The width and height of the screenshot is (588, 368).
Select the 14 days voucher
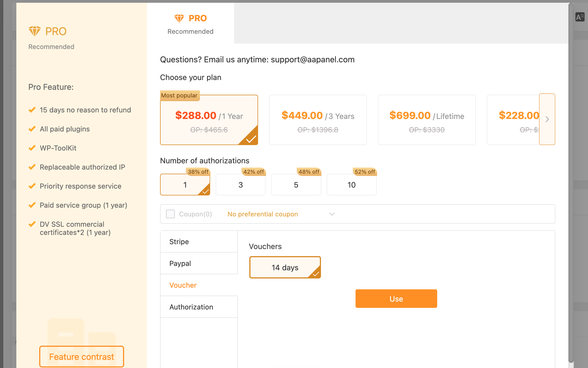coord(285,267)
